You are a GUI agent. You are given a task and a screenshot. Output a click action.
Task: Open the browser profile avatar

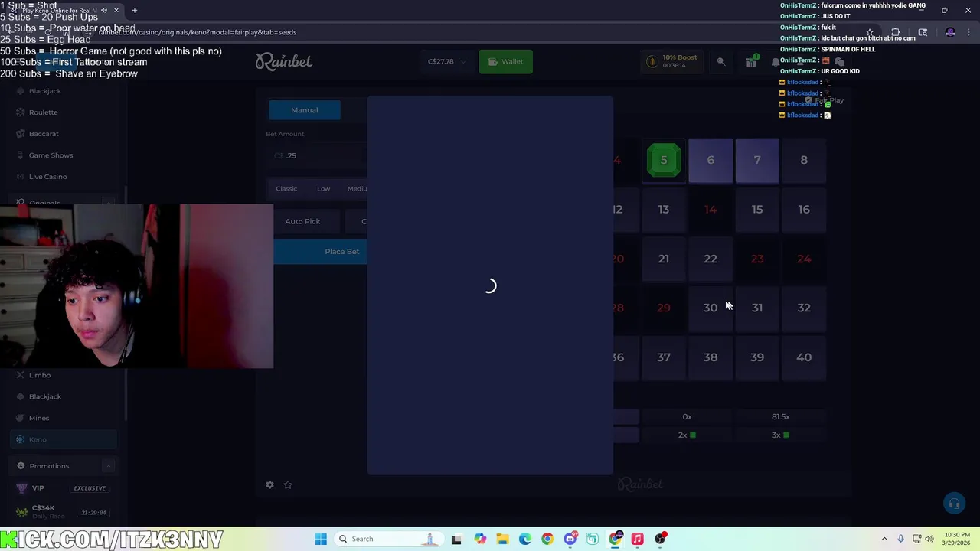[x=950, y=32]
